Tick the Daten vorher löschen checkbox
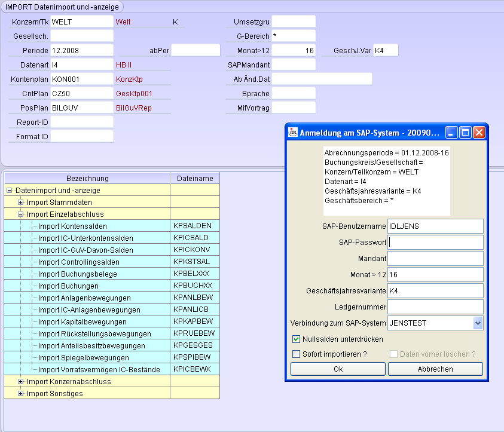504x432 pixels. [x=393, y=354]
